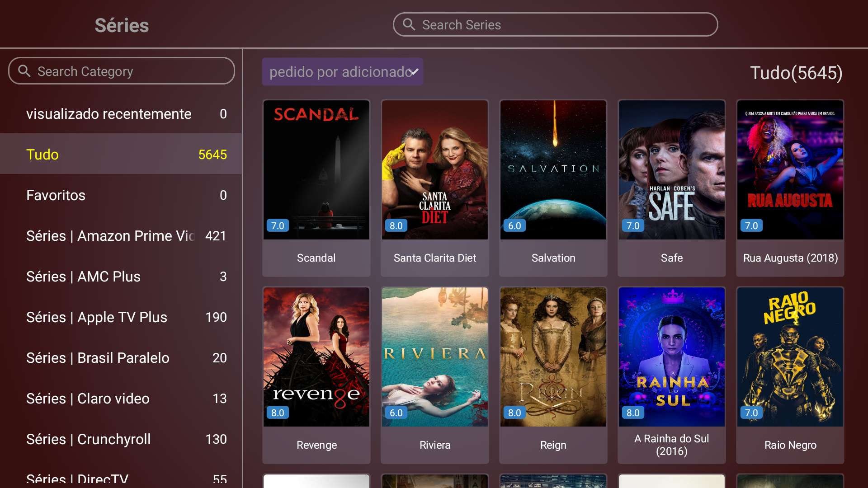Click the sort dropdown chevron arrow
Image resolution: width=868 pixels, height=488 pixels.
[415, 72]
